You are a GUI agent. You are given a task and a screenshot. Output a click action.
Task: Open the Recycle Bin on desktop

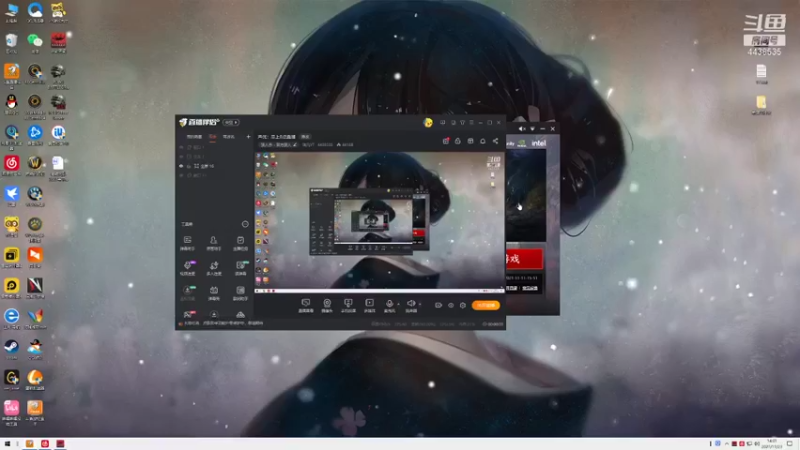11,43
